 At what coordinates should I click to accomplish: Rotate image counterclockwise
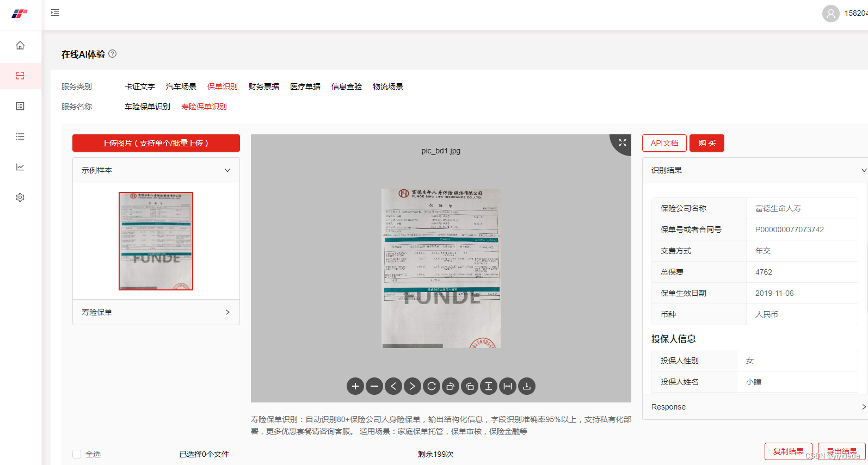click(x=451, y=386)
